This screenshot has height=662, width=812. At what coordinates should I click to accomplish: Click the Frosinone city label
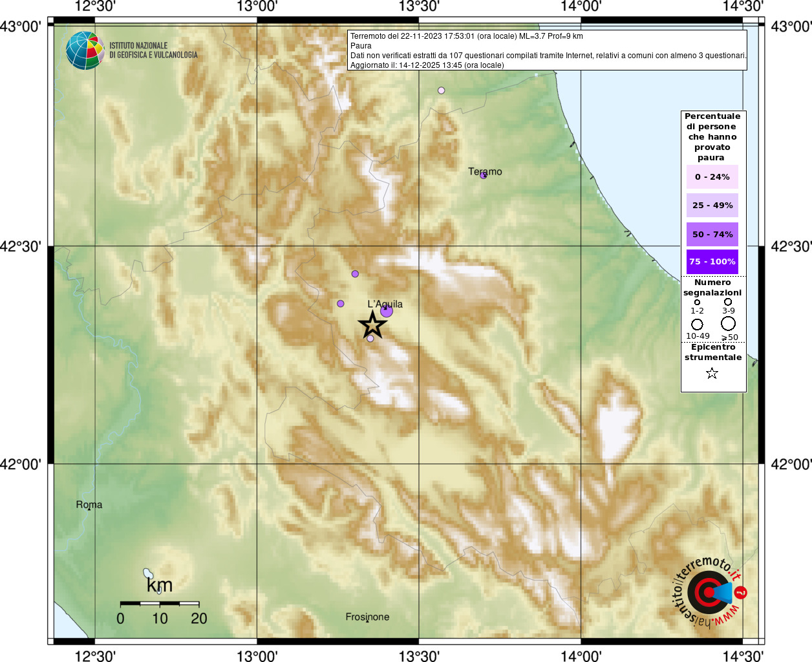(367, 617)
